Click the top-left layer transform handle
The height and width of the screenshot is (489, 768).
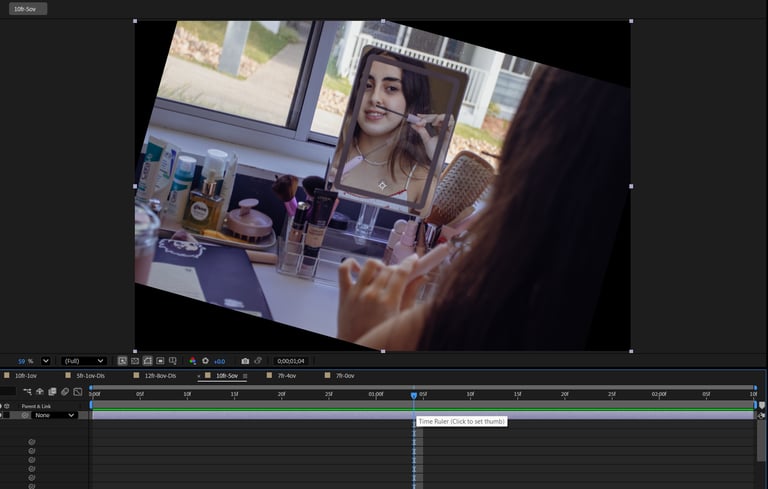[x=135, y=21]
